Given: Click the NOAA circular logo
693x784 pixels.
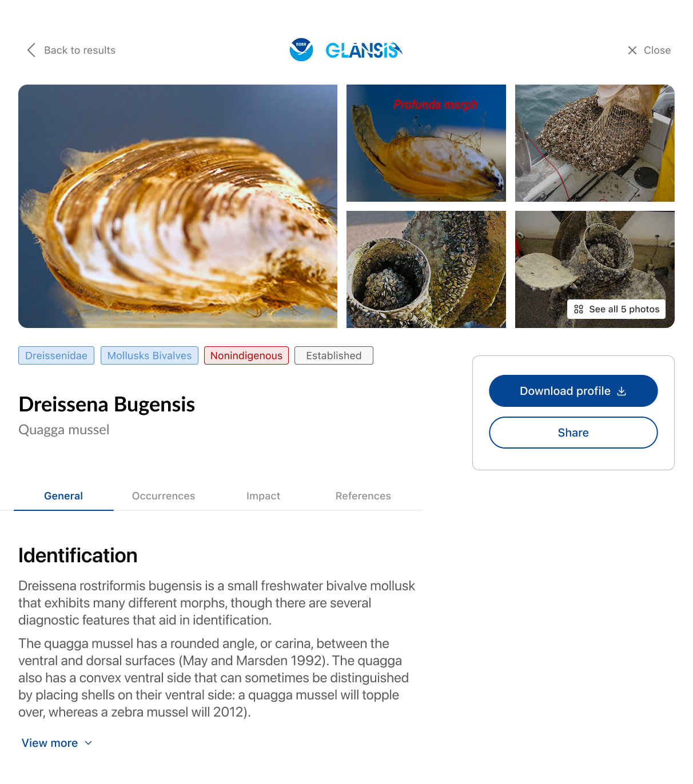Looking at the screenshot, I should [x=301, y=50].
